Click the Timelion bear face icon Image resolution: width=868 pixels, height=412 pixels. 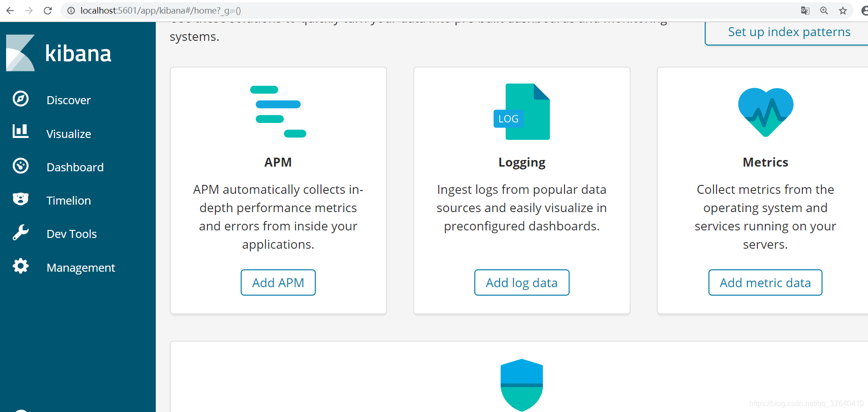(21, 199)
